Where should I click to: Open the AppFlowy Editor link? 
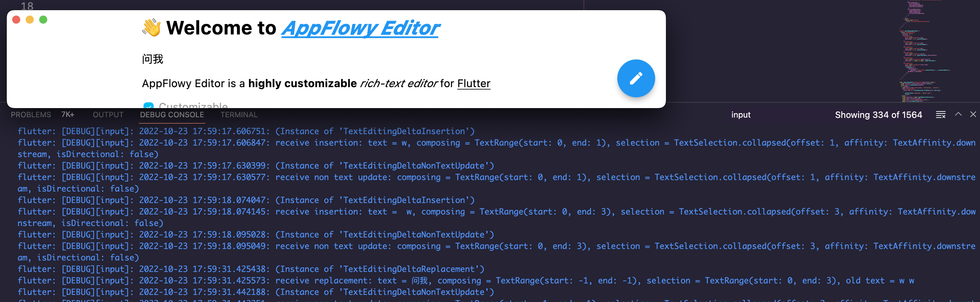(x=360, y=28)
